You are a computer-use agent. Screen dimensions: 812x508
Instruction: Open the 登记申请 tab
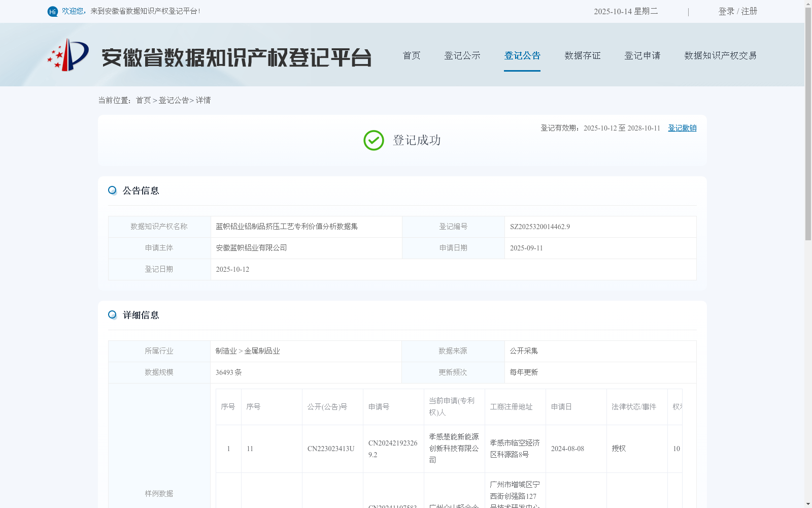tap(642, 55)
